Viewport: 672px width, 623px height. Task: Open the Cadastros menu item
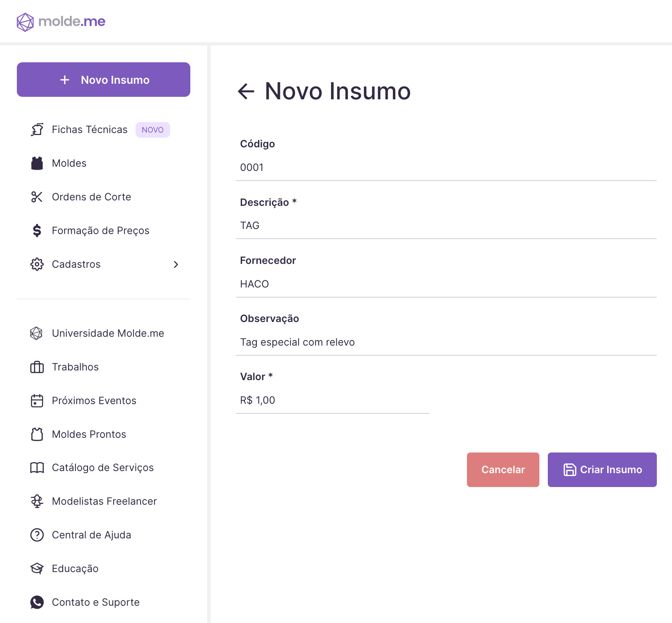[x=104, y=264]
